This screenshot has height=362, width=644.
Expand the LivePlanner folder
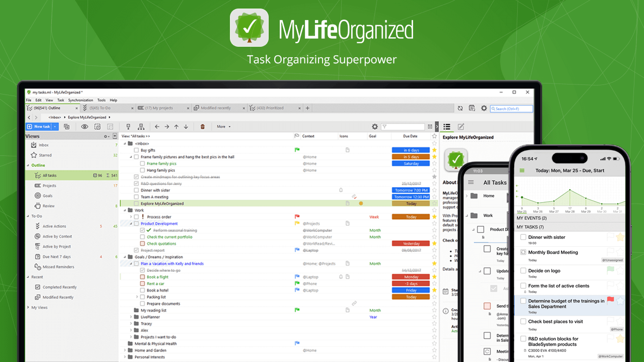coord(131,317)
